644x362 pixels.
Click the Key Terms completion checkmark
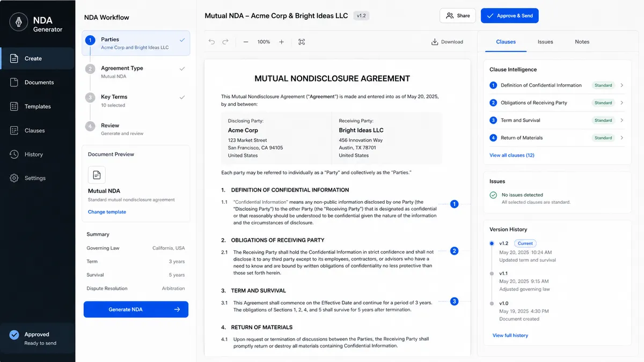182,97
